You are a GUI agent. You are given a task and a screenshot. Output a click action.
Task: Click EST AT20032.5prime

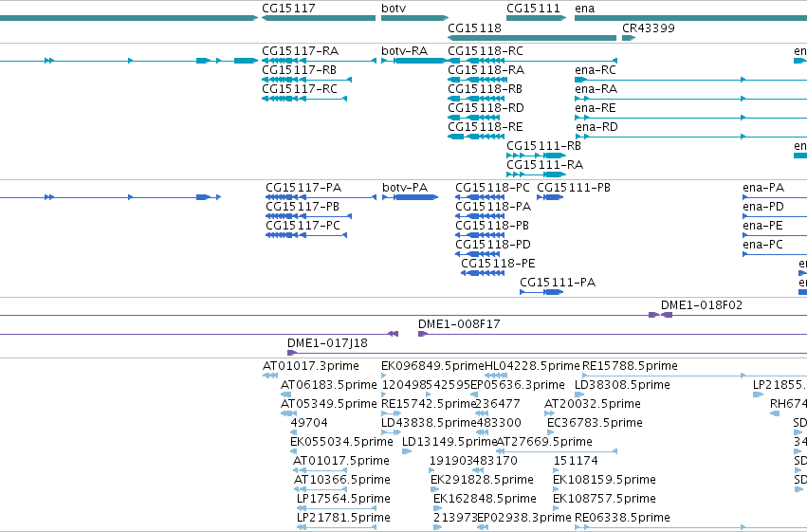550,413
